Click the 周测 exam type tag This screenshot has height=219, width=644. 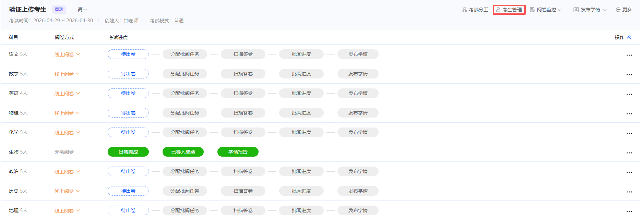[x=59, y=10]
